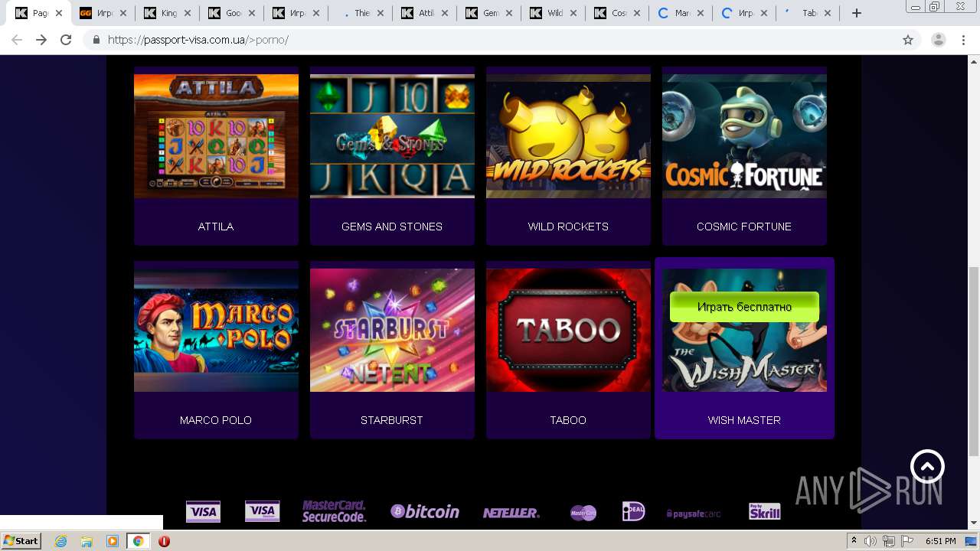
Task: Click the 6:51 PM taskbar clock
Action: [x=941, y=541]
